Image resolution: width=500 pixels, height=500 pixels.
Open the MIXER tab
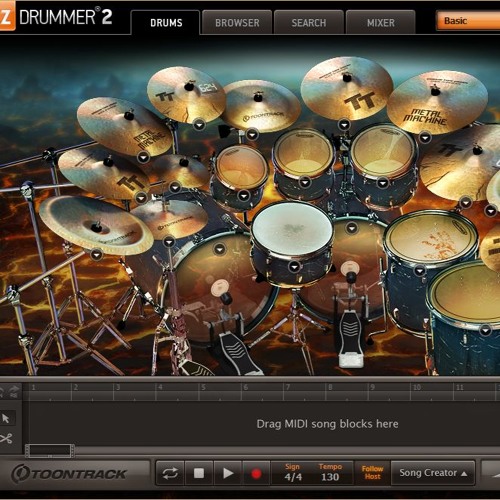coord(381,23)
